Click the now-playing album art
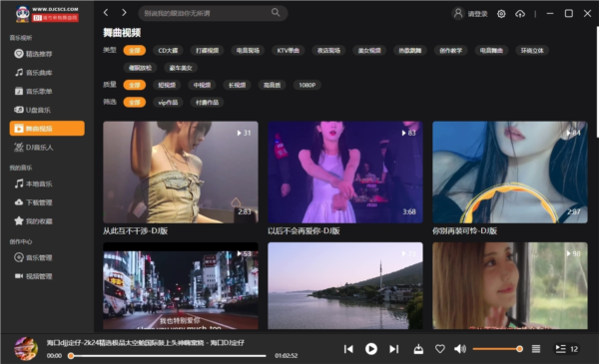This screenshot has height=364, width=599. click(x=26, y=348)
